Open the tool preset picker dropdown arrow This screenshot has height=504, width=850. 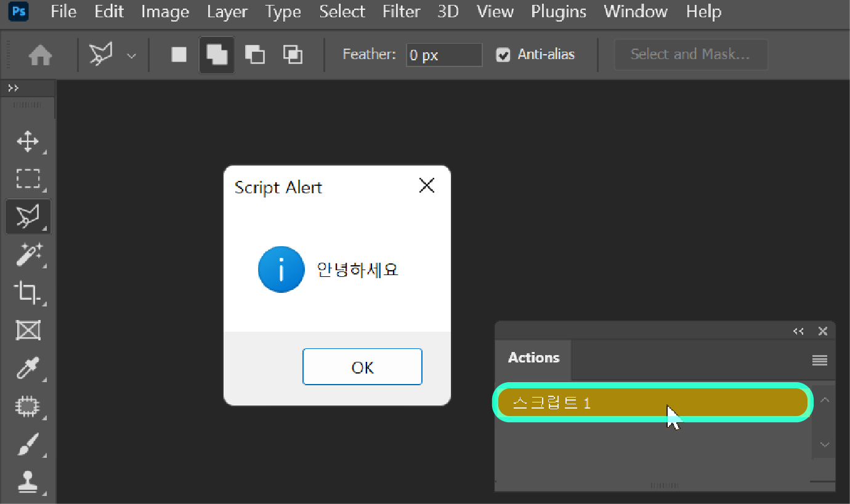click(131, 55)
